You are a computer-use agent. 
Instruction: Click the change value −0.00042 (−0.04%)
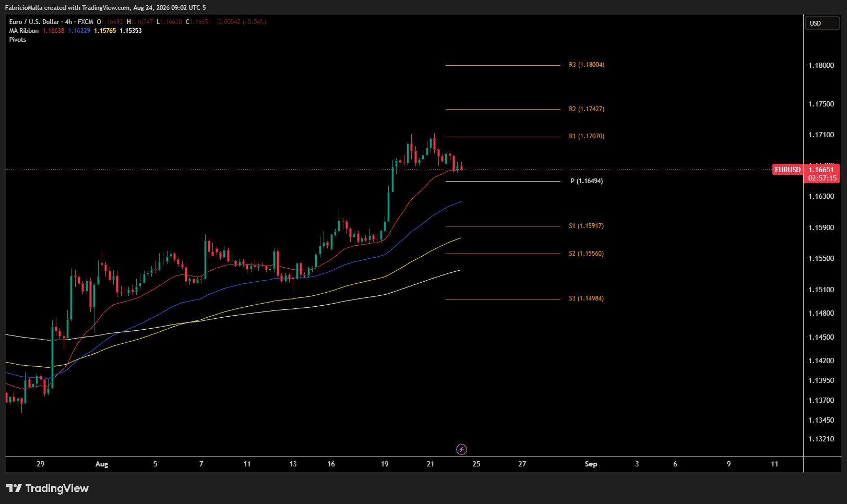[241, 22]
